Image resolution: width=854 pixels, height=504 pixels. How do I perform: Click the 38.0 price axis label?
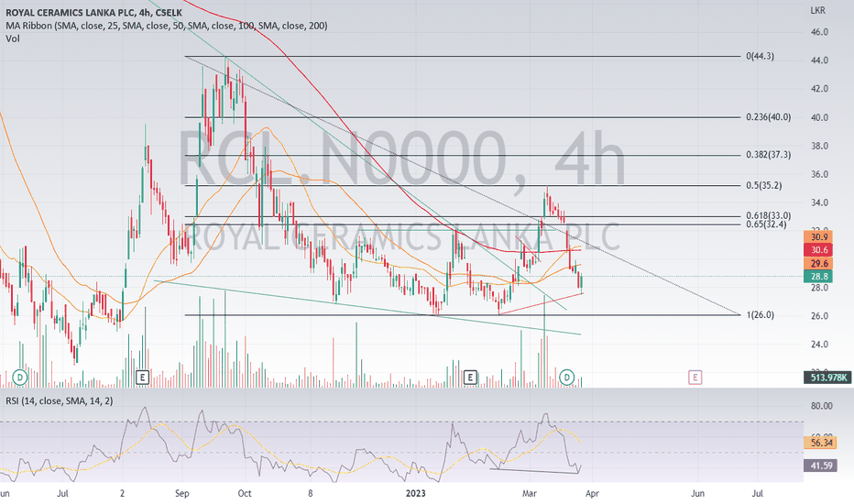tap(819, 146)
